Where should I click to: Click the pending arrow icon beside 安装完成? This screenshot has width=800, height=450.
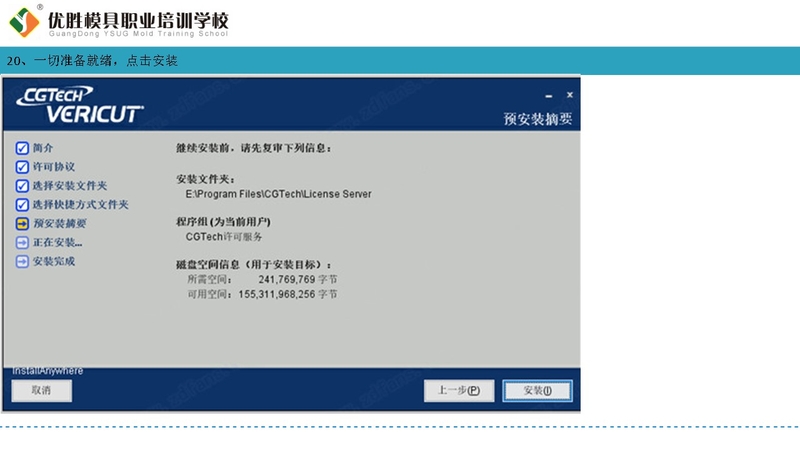[x=22, y=261]
